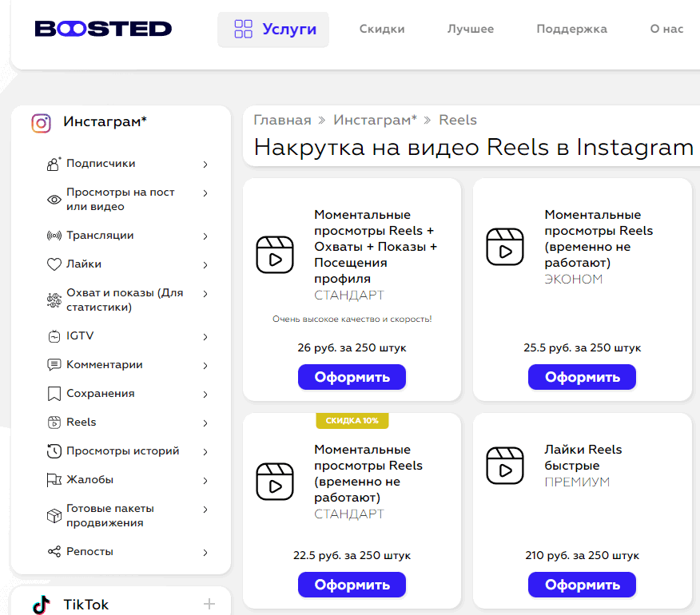Click the Подписчики followers icon
Image resolution: width=700 pixels, height=615 pixels.
54,164
